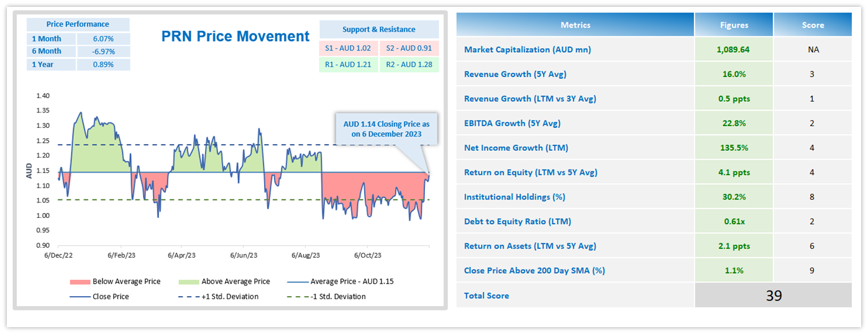Click the total score value 39
This screenshot has width=868, height=334.
(774, 296)
